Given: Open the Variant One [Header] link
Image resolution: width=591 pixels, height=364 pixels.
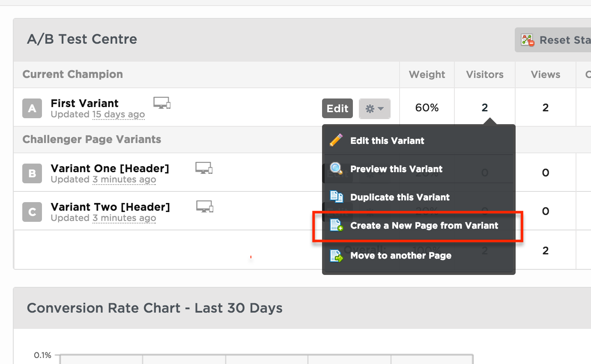Looking at the screenshot, I should click(x=110, y=168).
